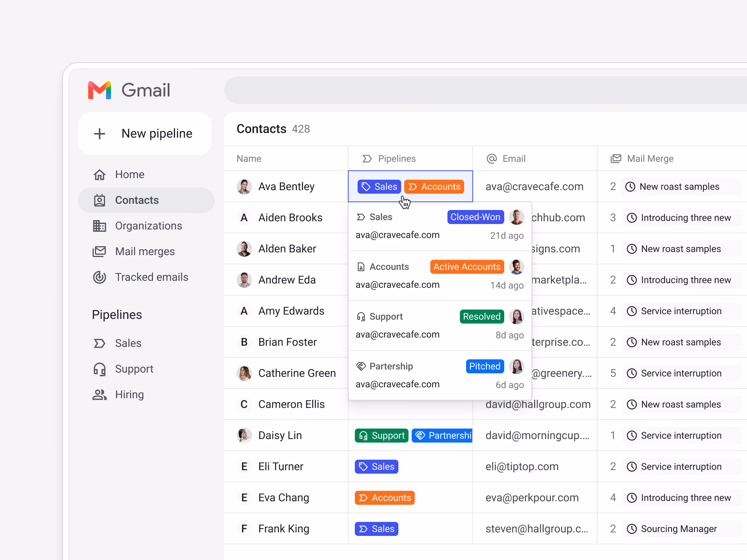Click the Pitched status badge
Screen dimensions: 747x560
485,366
